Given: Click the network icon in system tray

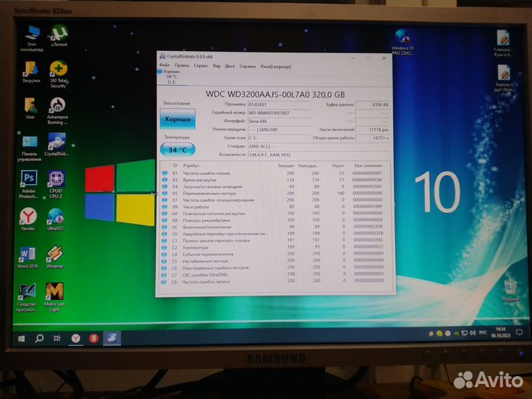Looking at the screenshot, I should click(x=465, y=333).
